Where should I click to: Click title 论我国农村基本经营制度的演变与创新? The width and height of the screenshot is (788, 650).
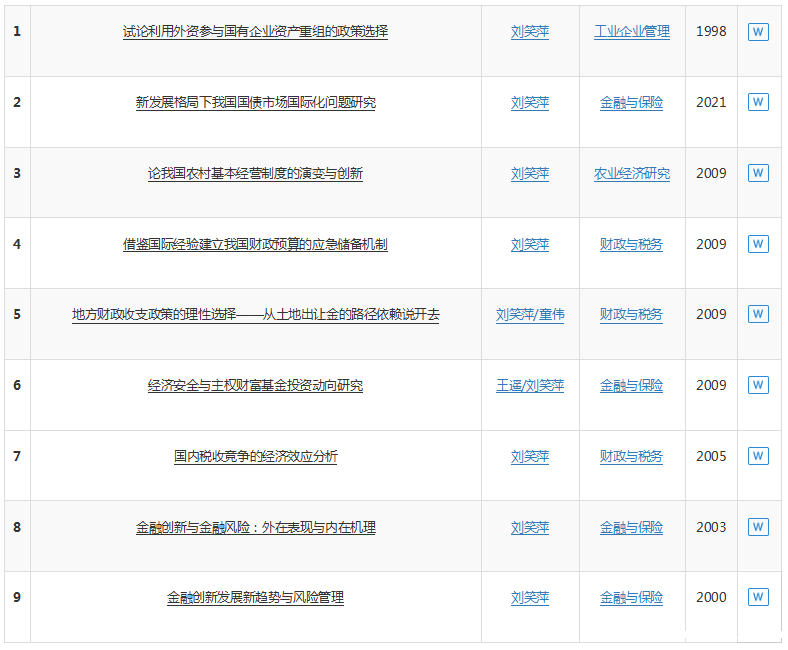[x=255, y=174]
